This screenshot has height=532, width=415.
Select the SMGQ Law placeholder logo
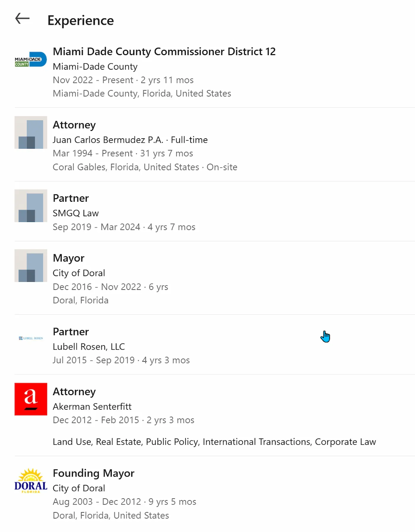31,206
